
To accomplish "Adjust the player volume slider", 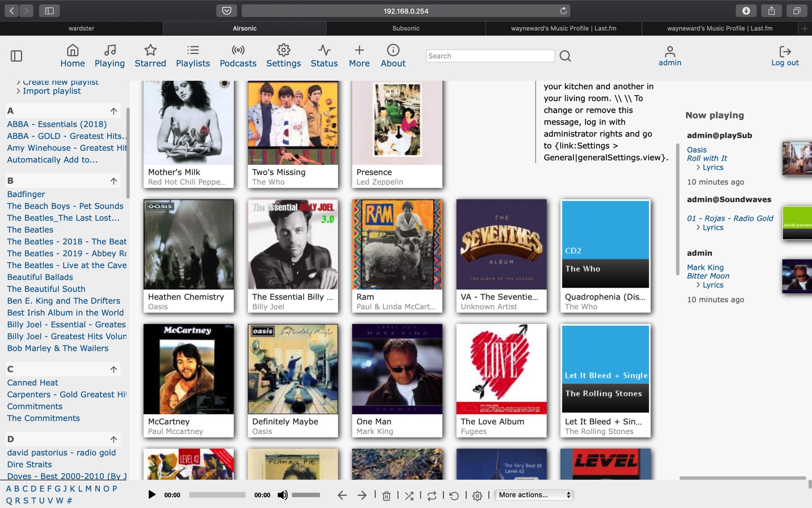I will 306,495.
